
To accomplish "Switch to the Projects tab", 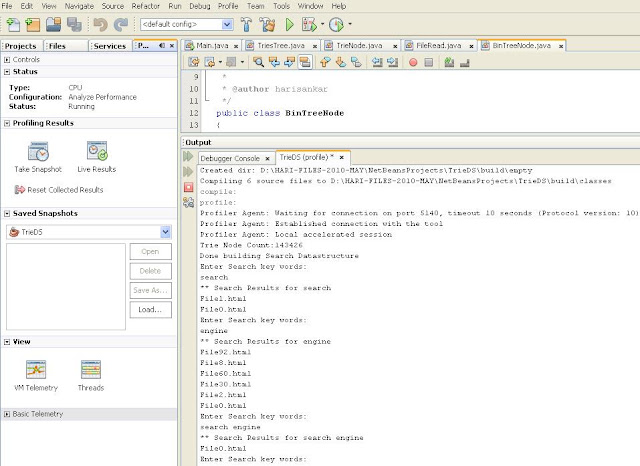I will (21, 46).
